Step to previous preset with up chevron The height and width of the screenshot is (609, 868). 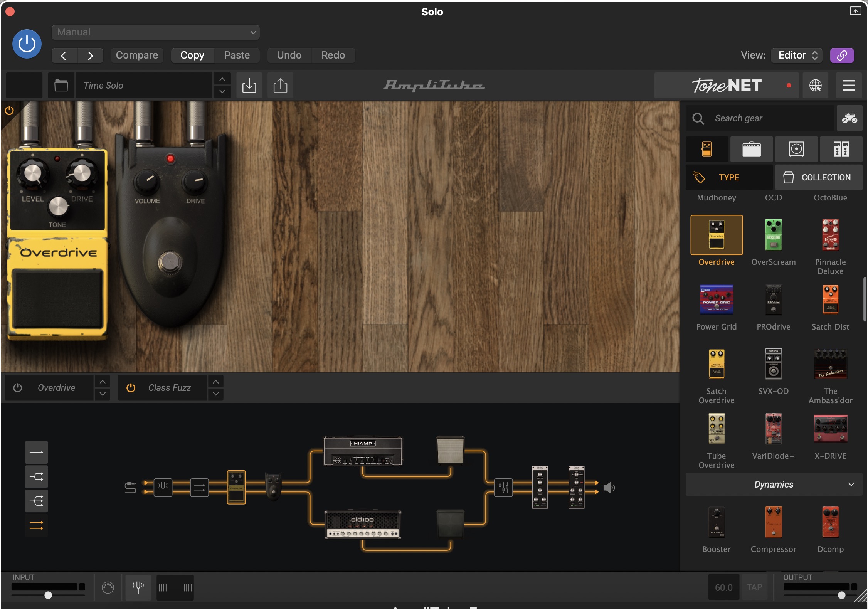pos(222,79)
